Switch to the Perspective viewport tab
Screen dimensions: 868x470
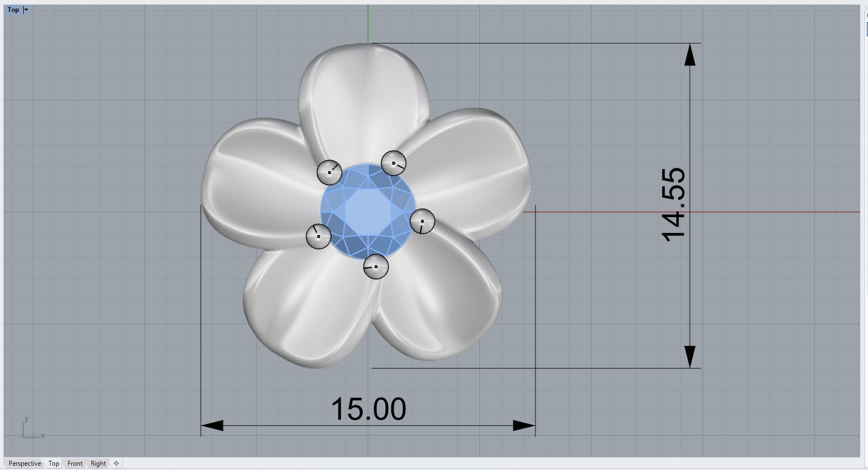[x=25, y=464]
